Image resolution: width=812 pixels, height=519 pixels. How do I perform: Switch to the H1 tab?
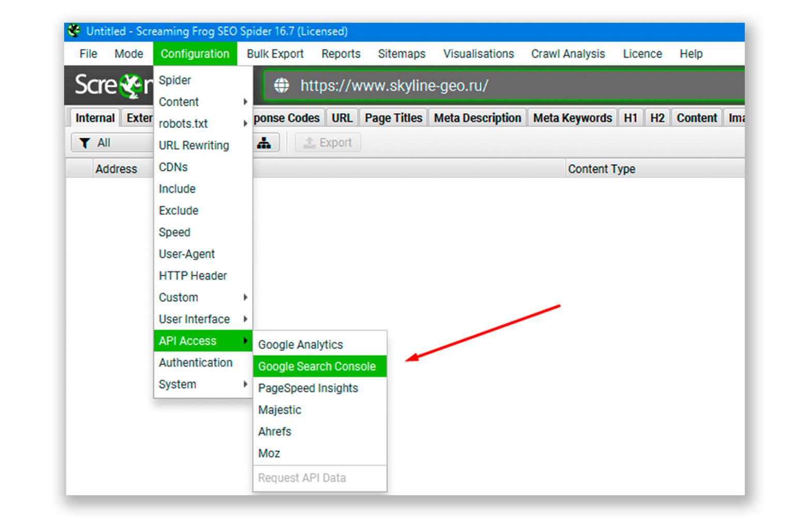[631, 118]
